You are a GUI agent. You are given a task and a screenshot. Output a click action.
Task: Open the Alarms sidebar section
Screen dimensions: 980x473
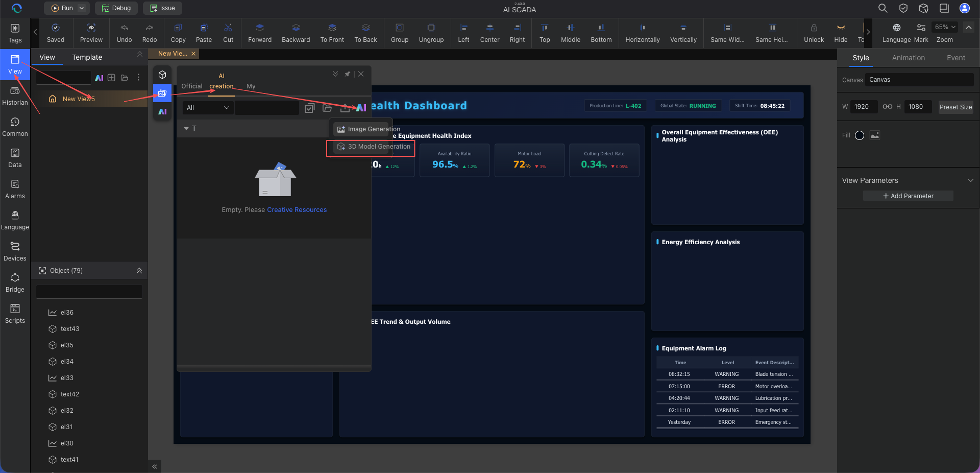point(15,190)
